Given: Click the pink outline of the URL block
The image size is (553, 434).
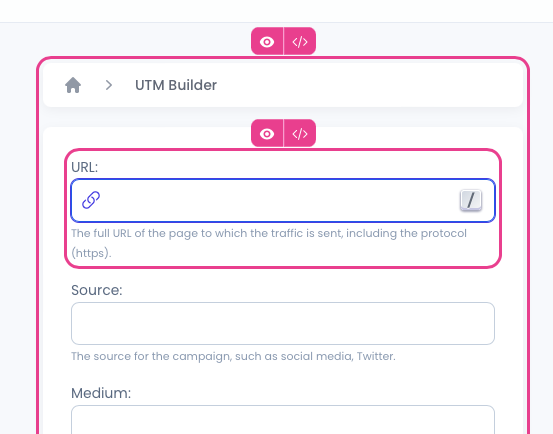Looking at the screenshot, I should (x=500, y=208).
